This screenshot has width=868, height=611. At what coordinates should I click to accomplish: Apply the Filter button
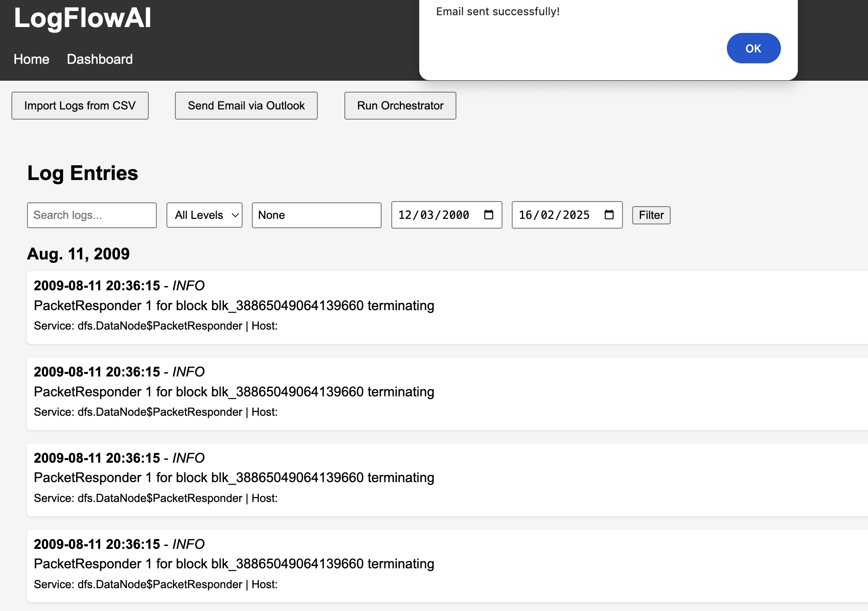click(651, 215)
